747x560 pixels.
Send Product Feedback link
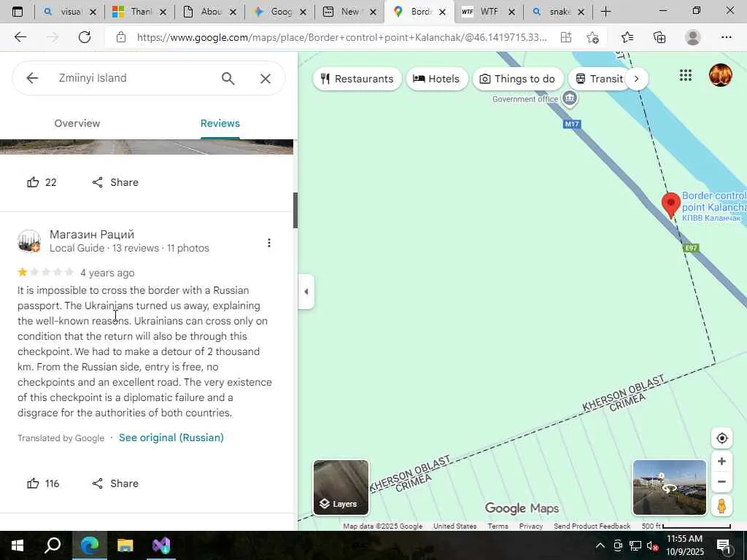click(592, 526)
